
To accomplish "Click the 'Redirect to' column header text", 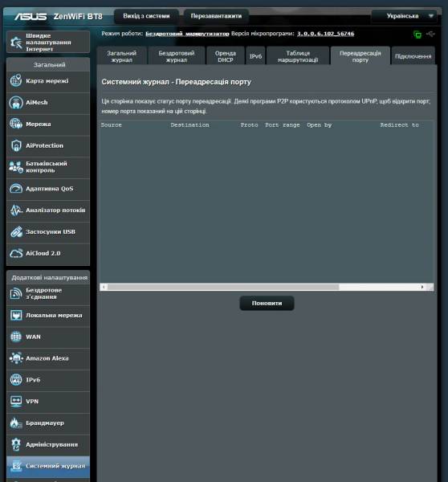I will point(399,125).
